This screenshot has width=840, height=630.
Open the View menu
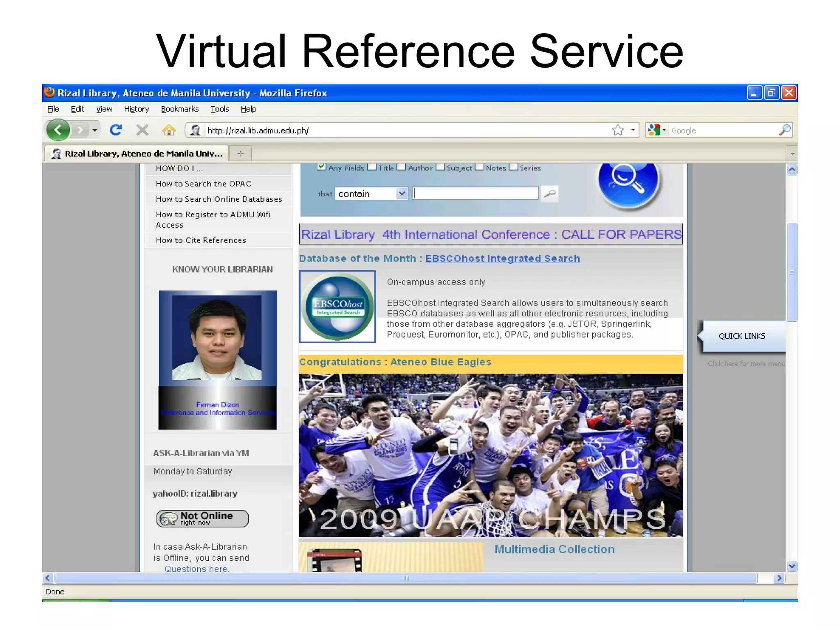(x=104, y=109)
